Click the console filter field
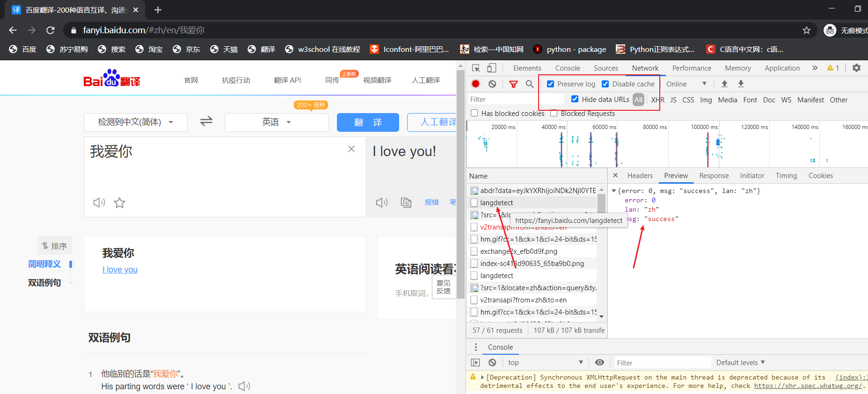 pyautogui.click(x=662, y=363)
